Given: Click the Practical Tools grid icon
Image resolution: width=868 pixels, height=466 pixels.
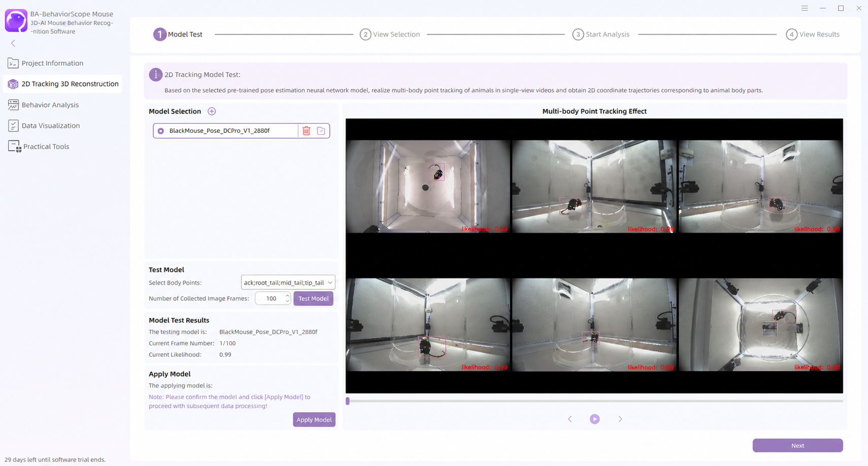Looking at the screenshot, I should [14, 147].
